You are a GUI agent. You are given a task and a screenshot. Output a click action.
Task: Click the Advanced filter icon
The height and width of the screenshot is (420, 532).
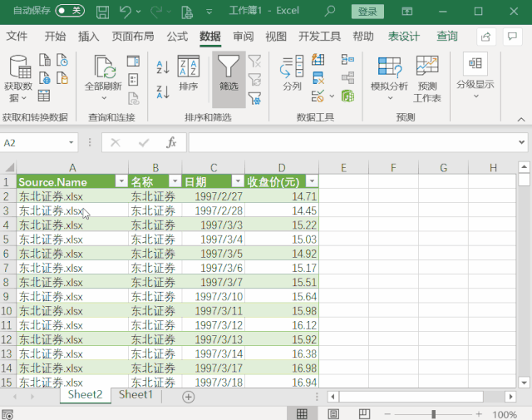coord(255,98)
